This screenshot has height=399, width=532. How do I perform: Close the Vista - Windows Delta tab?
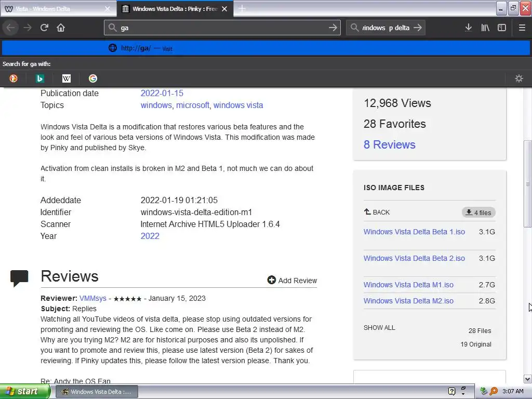pos(107,9)
